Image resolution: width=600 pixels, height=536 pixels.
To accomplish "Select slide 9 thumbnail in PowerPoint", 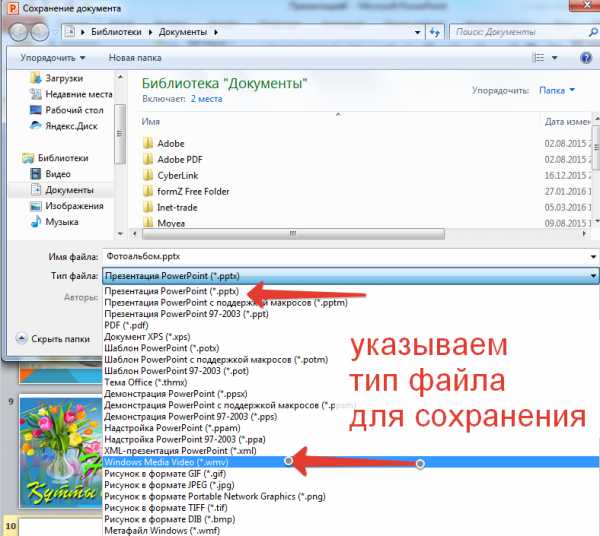I will [x=61, y=453].
